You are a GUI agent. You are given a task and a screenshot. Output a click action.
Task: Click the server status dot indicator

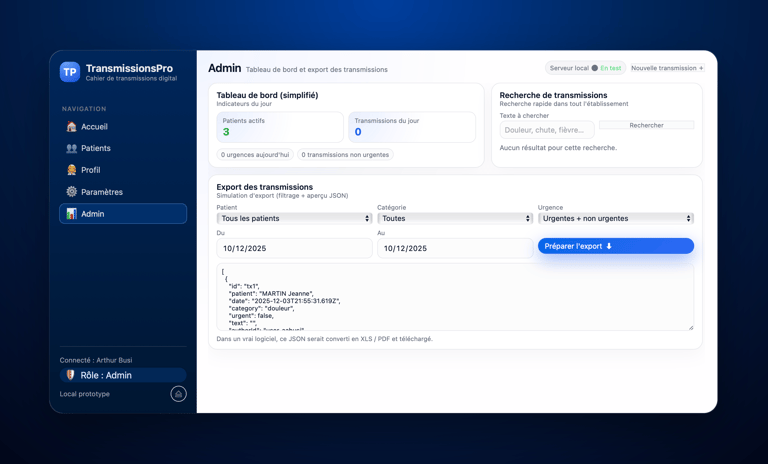tap(595, 68)
